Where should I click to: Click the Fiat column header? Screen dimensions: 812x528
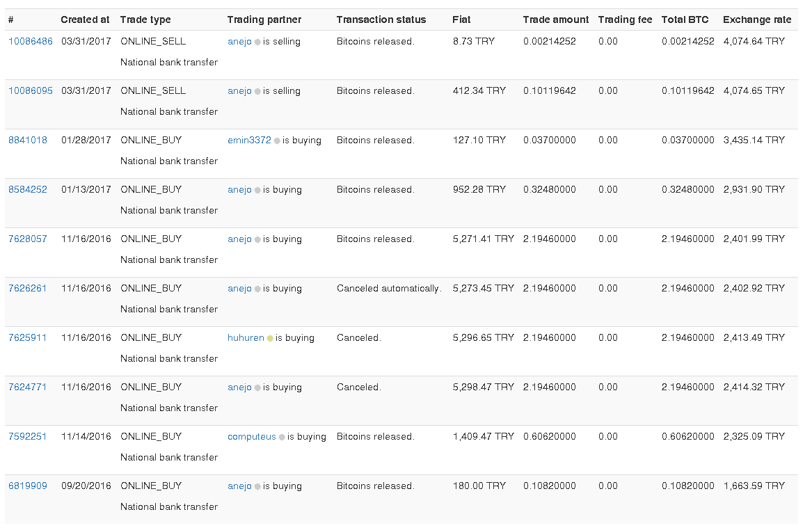click(461, 19)
